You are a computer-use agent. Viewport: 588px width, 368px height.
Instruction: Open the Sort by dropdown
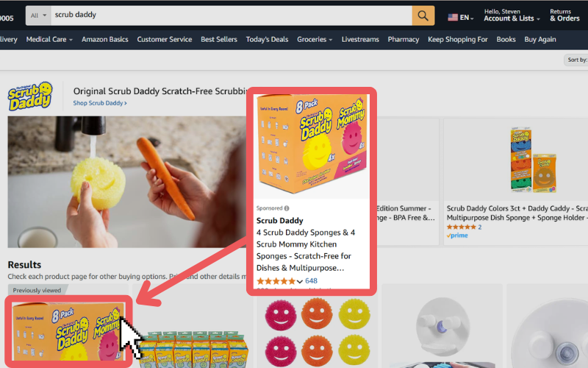point(576,60)
